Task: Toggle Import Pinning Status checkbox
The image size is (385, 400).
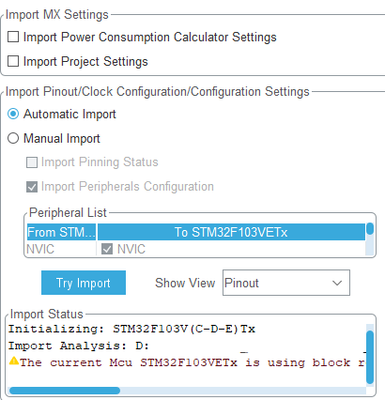Action: click(32, 162)
